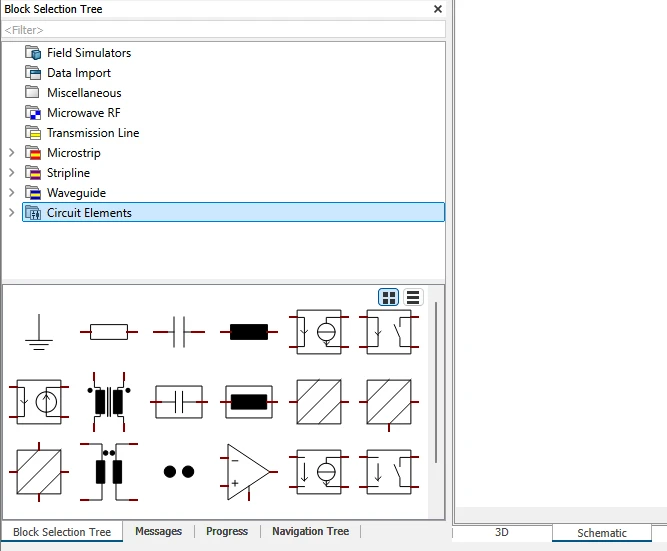This screenshot has height=551, width=667.
Task: Choose the boxed inductor block
Action: pos(249,402)
